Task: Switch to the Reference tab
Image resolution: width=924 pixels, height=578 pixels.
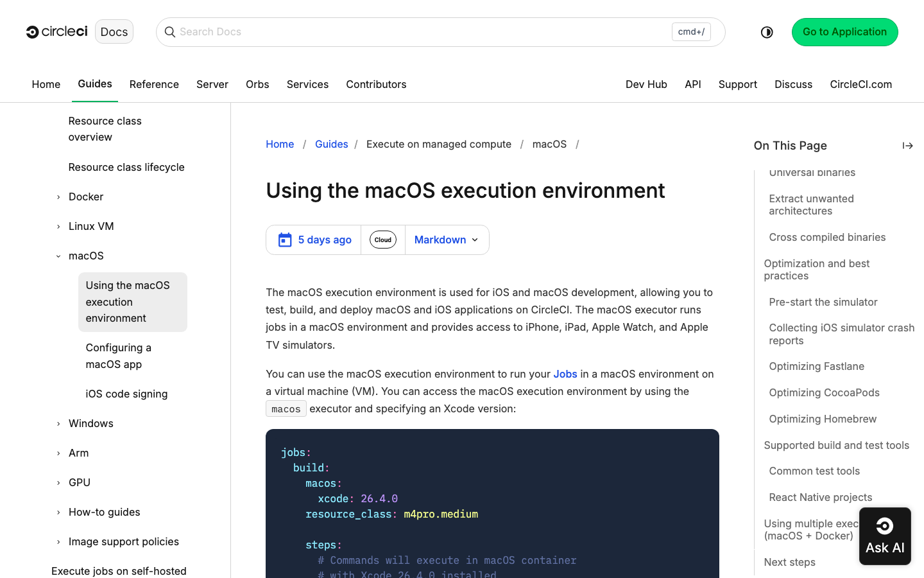Action: 154,84
